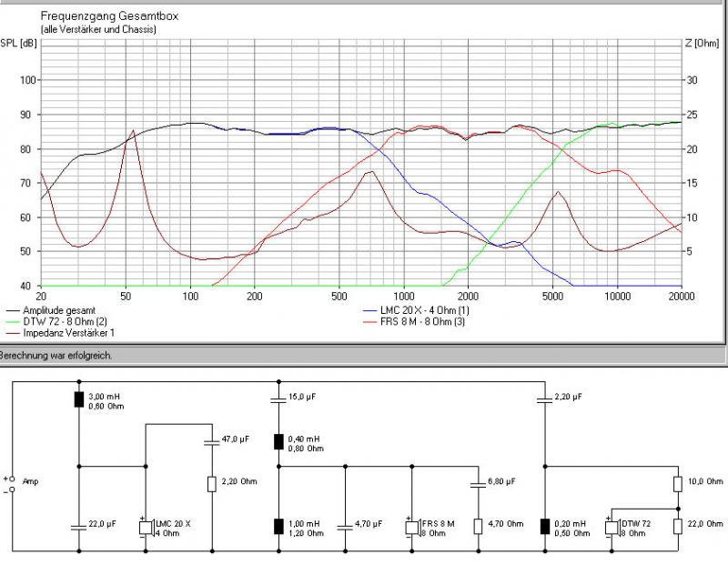
Task: Click the green line swatch for DTW 72
Action: tap(13, 321)
